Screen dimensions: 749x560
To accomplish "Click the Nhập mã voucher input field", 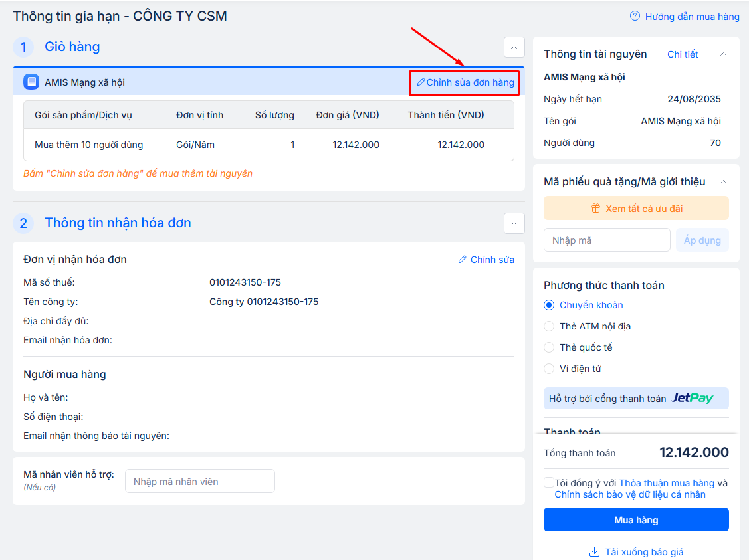I will [x=607, y=240].
